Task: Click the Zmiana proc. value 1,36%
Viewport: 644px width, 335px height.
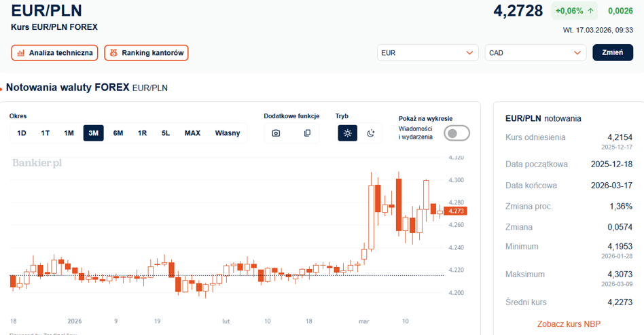Action: click(x=621, y=207)
